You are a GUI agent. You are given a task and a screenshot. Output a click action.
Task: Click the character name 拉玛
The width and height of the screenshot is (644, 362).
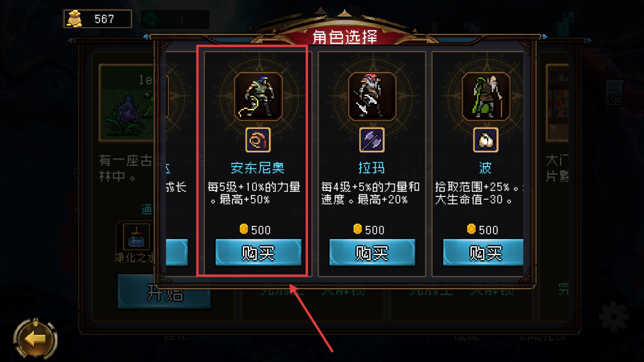pos(372,168)
